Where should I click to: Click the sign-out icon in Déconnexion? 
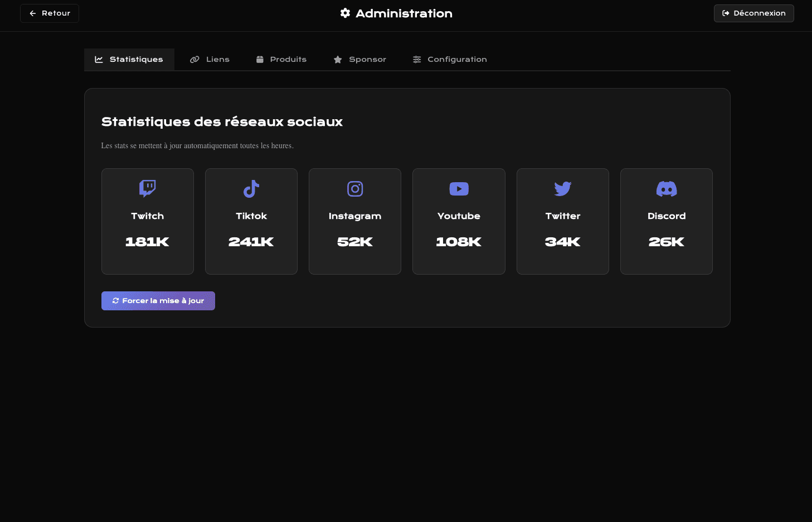(x=726, y=13)
